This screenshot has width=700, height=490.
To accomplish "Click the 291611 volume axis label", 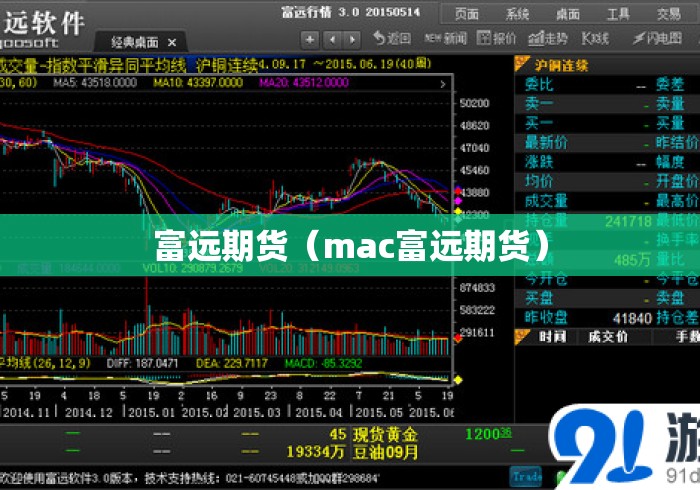I will click(x=477, y=332).
